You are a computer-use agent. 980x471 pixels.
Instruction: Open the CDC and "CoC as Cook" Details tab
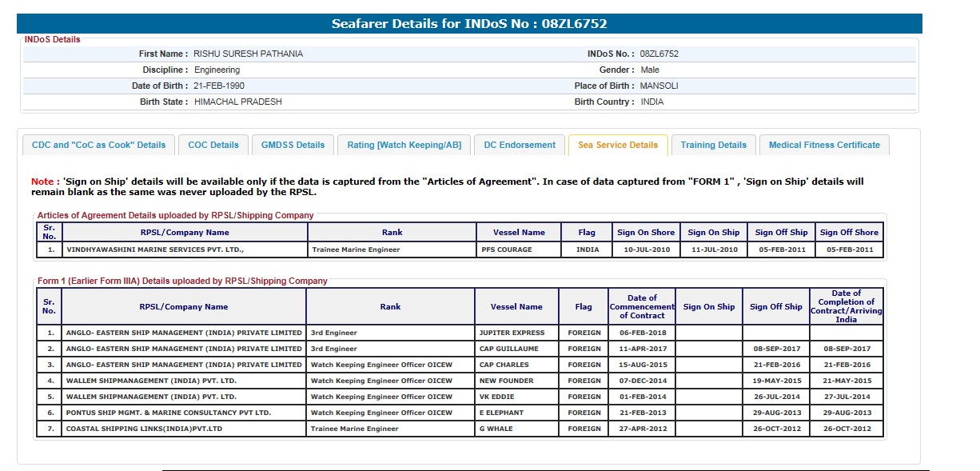tap(98, 145)
